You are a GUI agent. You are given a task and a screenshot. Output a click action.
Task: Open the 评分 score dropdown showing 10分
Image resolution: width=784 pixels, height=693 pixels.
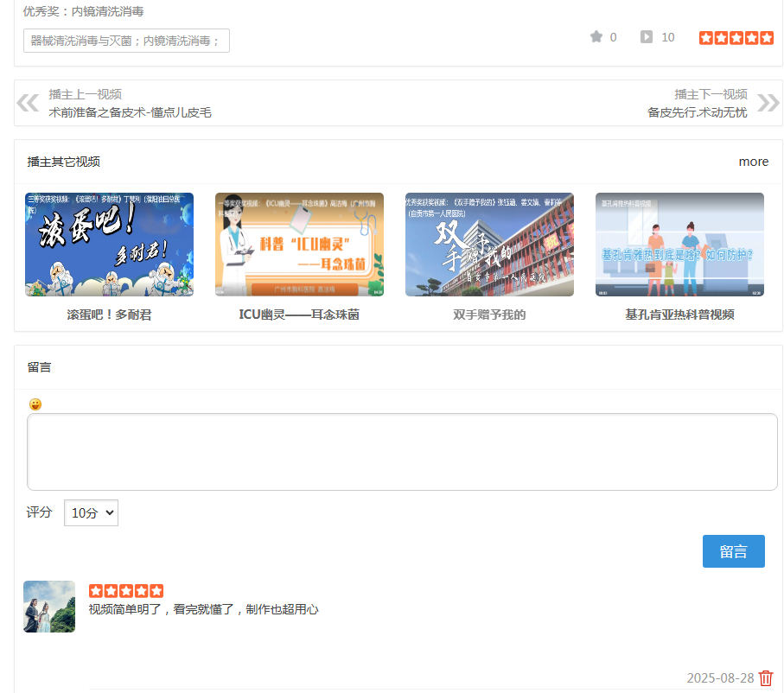point(90,512)
